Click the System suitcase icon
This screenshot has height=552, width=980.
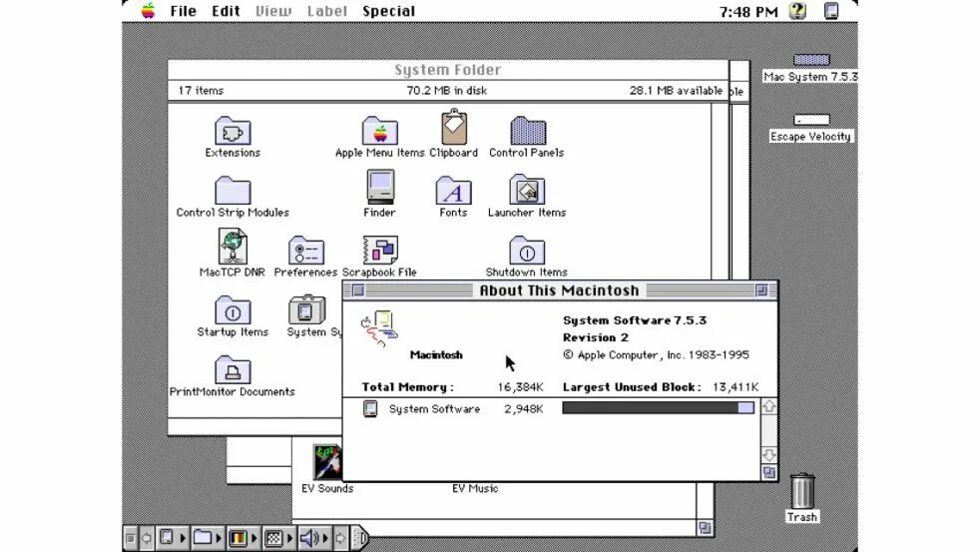pyautogui.click(x=306, y=309)
